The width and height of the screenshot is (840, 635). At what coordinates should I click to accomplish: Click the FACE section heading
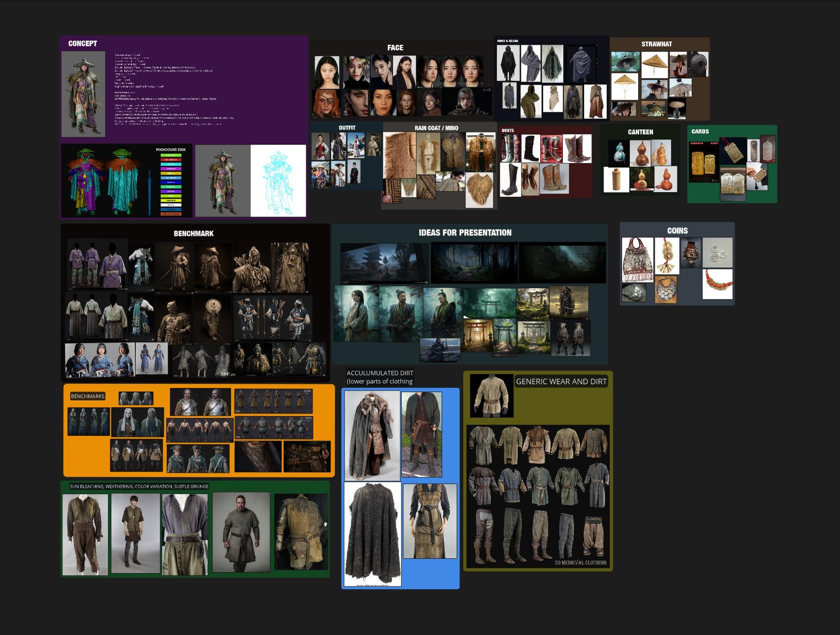pyautogui.click(x=395, y=48)
